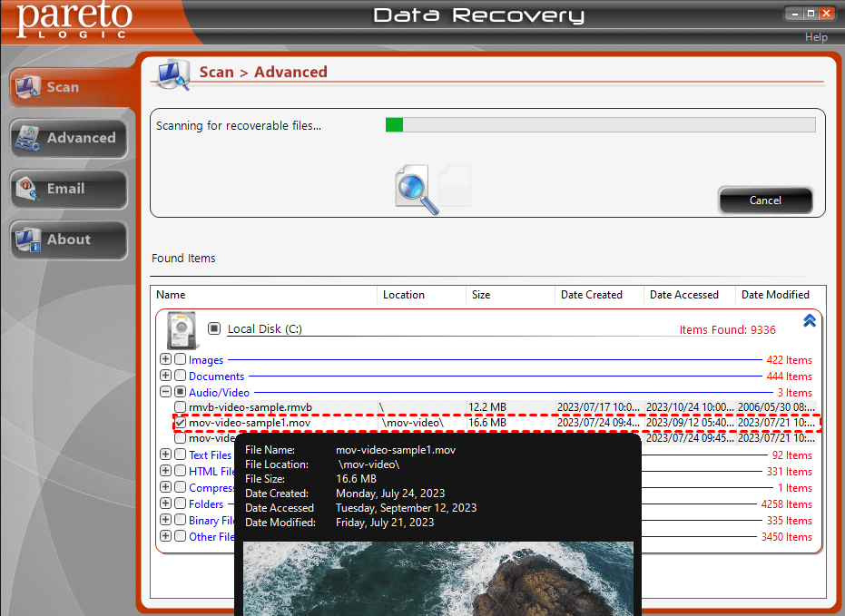Expand the Binary Files category
Image resolution: width=845 pixels, height=616 pixels.
point(165,520)
